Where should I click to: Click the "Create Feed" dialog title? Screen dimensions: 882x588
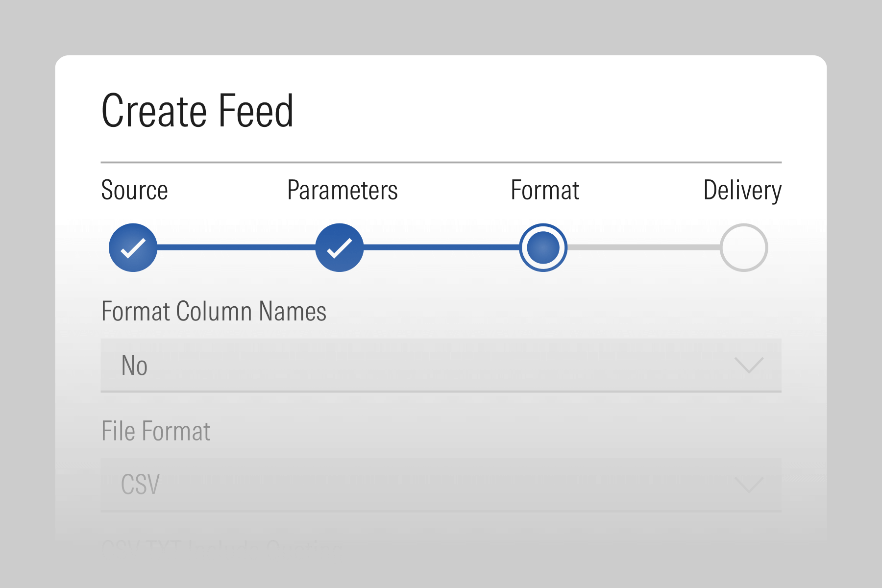tap(197, 111)
